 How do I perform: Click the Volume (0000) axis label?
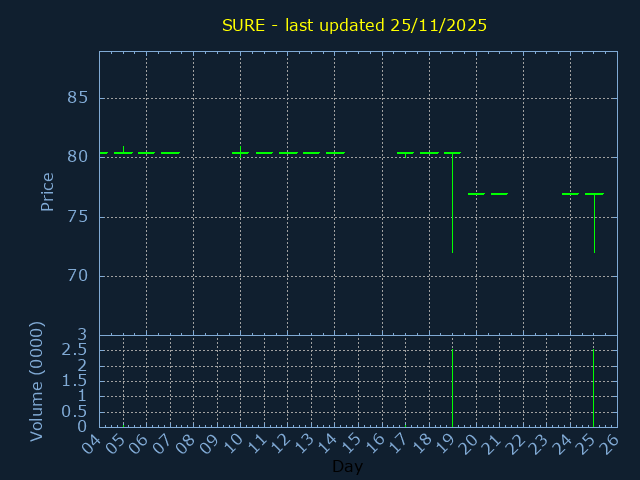pyautogui.click(x=37, y=381)
